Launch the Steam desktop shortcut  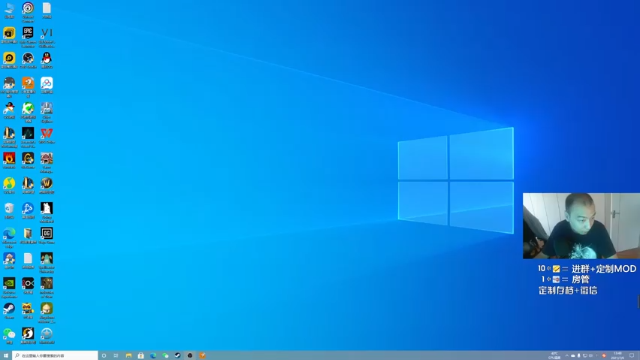(x=9, y=311)
